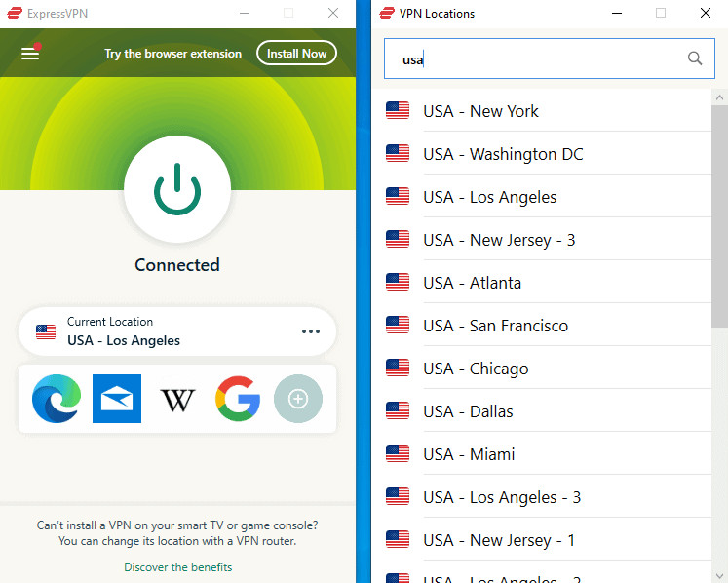The width and height of the screenshot is (728, 583).
Task: Minimize the VPN Locations window
Action: point(617,13)
